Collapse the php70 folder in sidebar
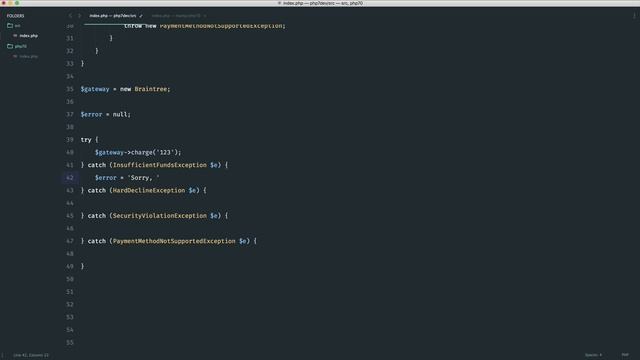640x360 pixels. pos(17,46)
